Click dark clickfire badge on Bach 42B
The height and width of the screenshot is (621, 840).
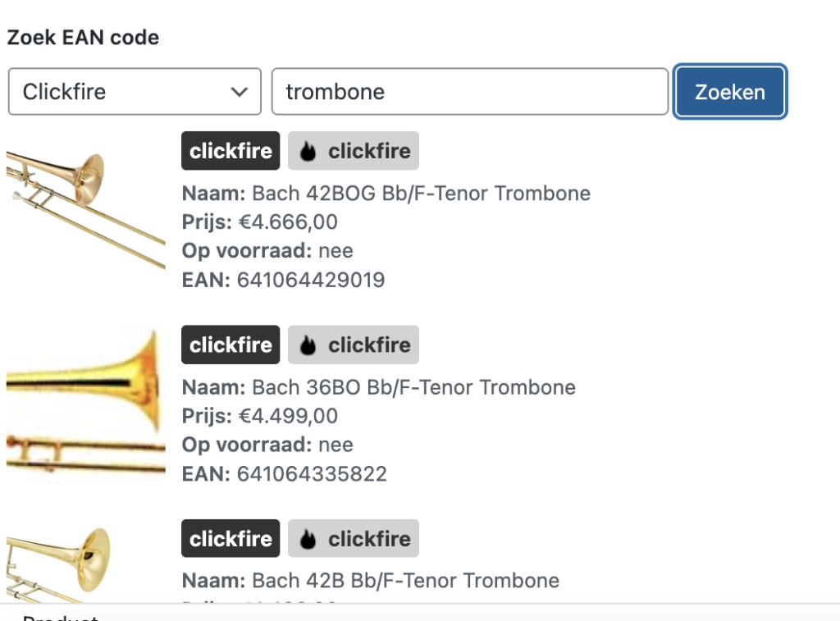pyautogui.click(x=231, y=538)
